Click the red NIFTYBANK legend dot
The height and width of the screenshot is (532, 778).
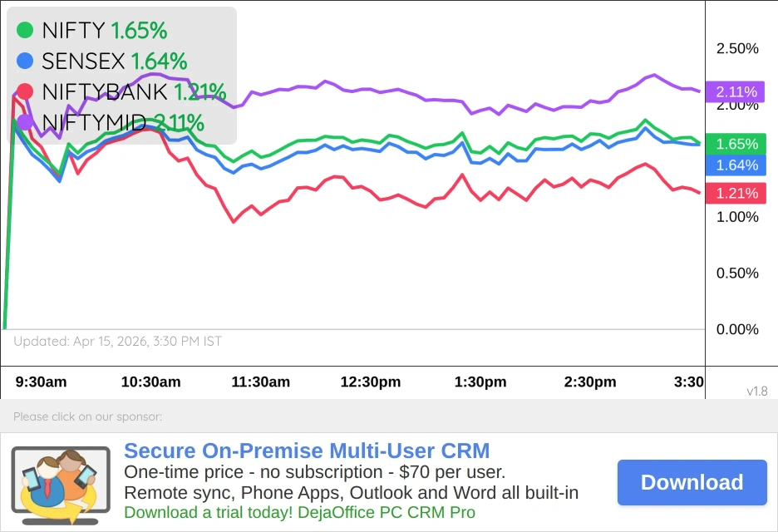(25, 91)
